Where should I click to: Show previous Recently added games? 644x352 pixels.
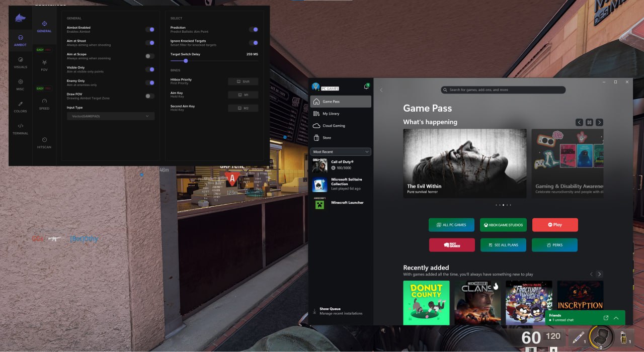591,274
